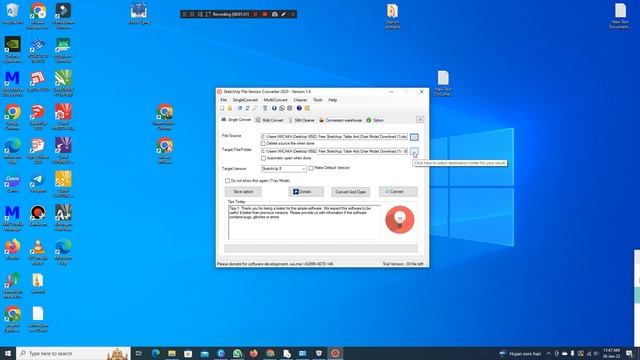
Task: Click the trash bin toolbar icon
Action: tap(265, 108)
